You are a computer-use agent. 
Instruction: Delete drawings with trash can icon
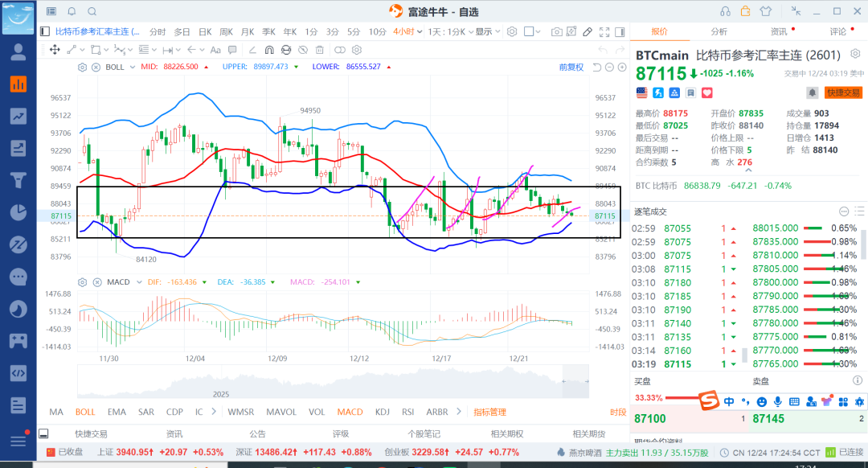click(x=319, y=50)
